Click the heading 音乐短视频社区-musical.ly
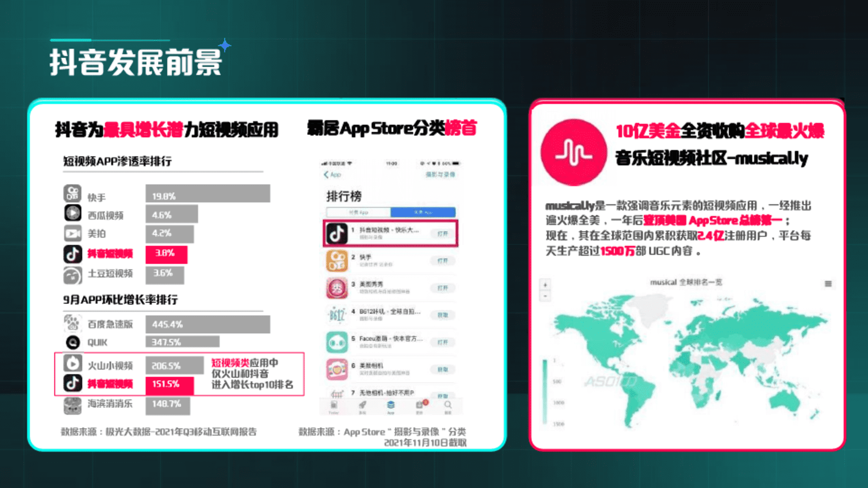 coord(712,158)
